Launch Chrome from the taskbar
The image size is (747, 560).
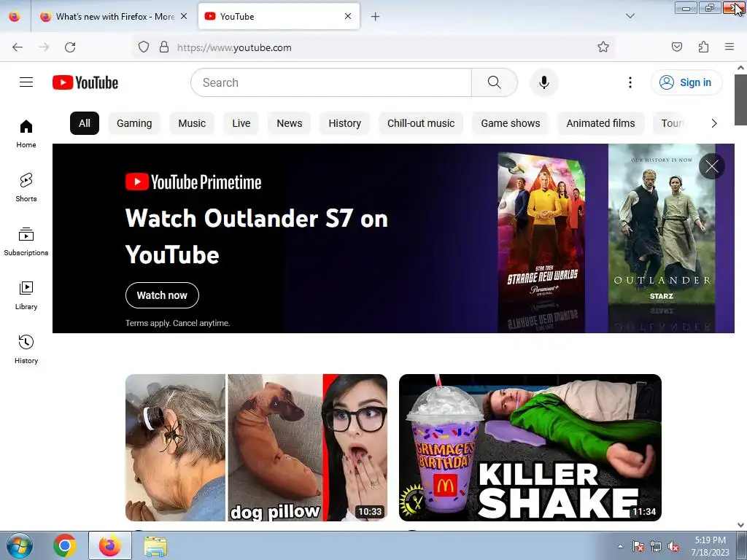[x=65, y=545]
